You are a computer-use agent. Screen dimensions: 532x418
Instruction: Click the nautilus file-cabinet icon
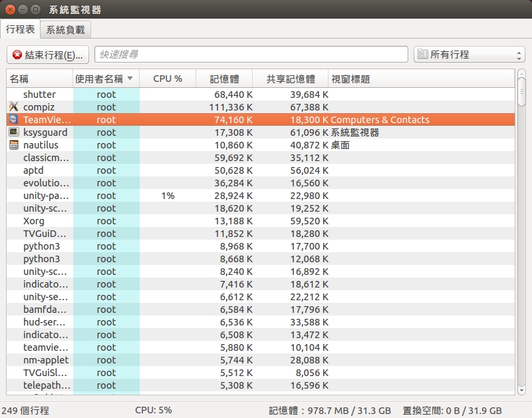point(15,145)
